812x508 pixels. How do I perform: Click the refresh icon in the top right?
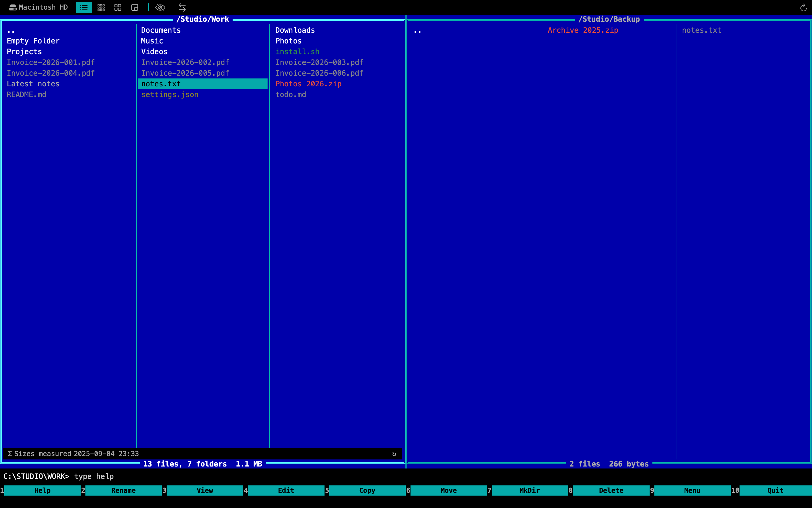click(803, 7)
